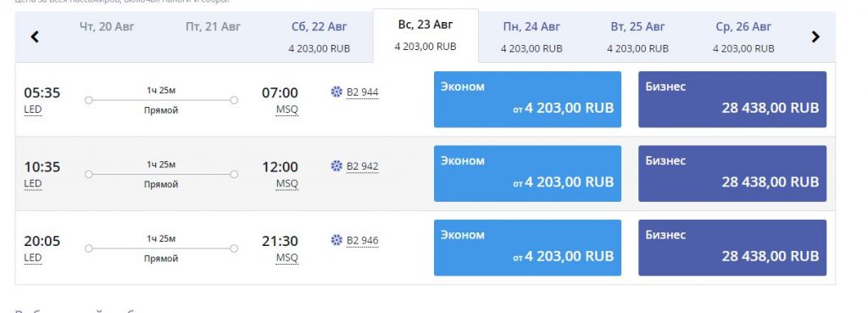This screenshot has height=313, width=868.
Task: Choose Бизнес fare for the 05:35 flight
Action: [x=732, y=99]
